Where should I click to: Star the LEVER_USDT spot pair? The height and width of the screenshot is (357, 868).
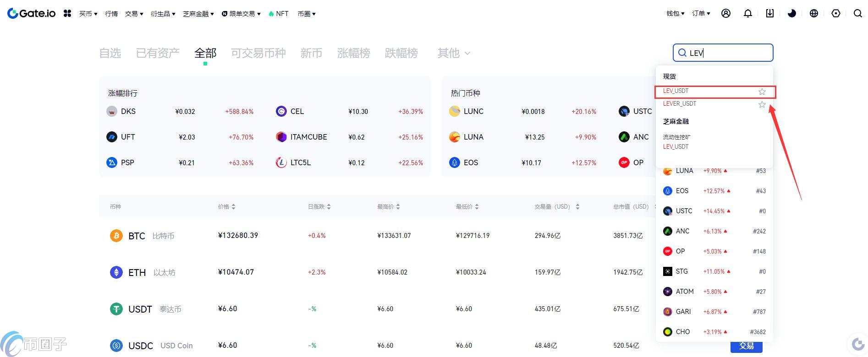tap(762, 104)
